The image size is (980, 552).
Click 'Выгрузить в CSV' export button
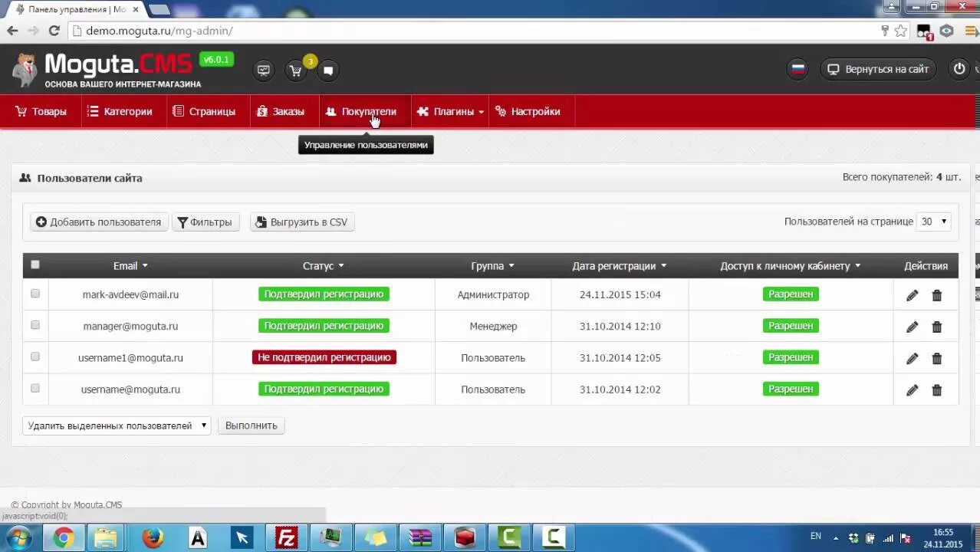point(301,222)
